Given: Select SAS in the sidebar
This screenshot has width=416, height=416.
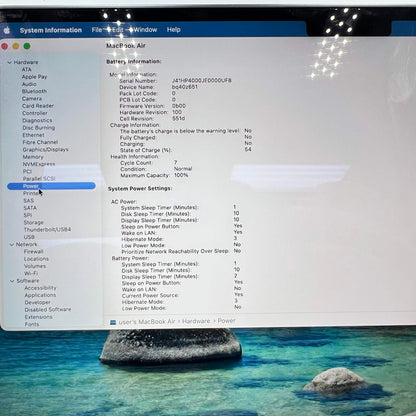Looking at the screenshot, I should click(29, 201).
